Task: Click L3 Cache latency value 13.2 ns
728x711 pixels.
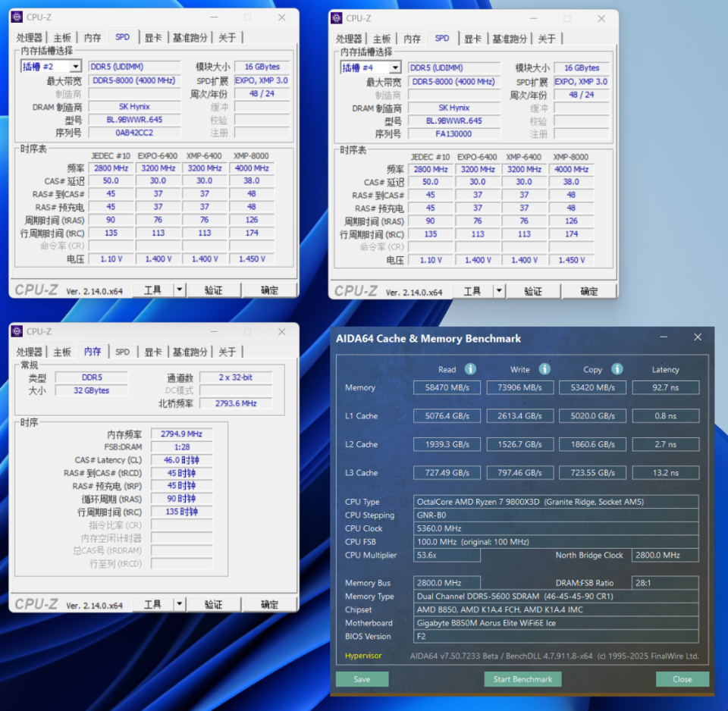Action: [666, 472]
